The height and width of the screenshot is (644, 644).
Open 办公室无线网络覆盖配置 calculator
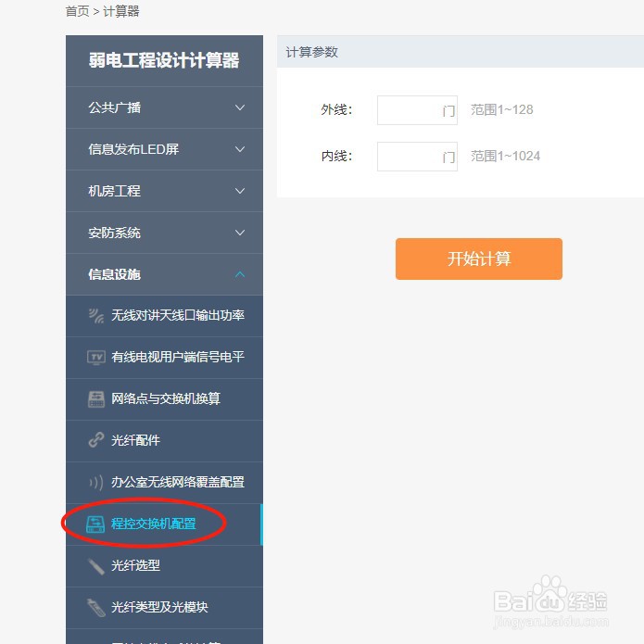(164, 483)
